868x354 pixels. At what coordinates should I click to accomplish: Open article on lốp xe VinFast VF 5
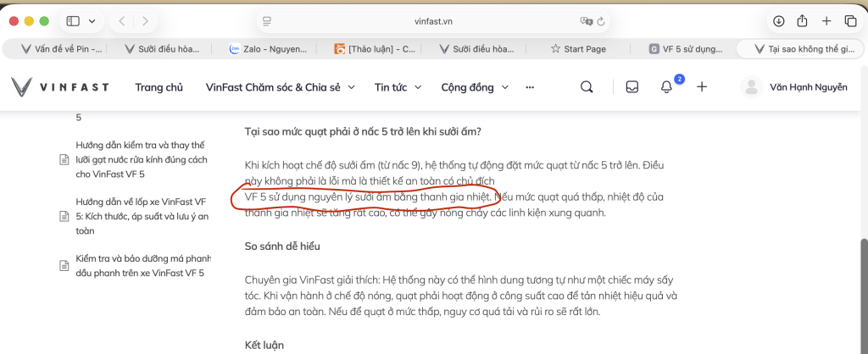pyautogui.click(x=142, y=216)
